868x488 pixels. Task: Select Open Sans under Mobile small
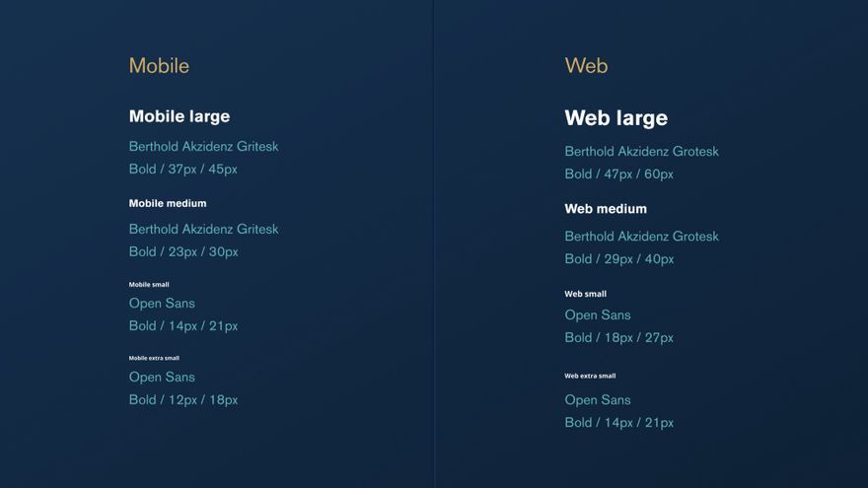[162, 304]
